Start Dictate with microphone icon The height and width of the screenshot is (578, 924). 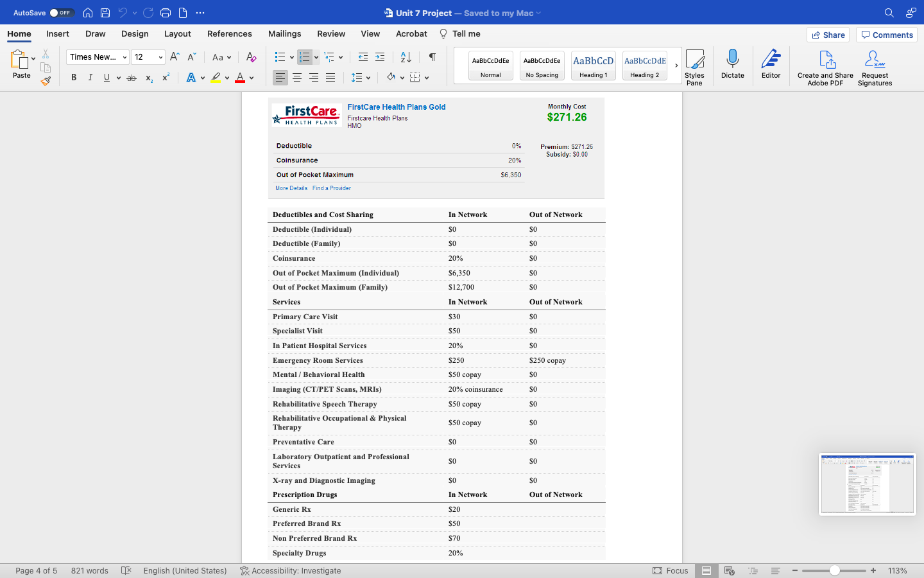tap(732, 64)
